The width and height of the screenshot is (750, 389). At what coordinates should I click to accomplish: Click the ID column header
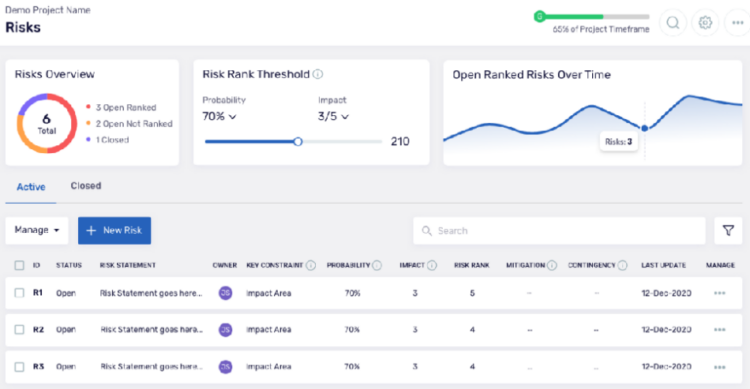click(x=36, y=265)
